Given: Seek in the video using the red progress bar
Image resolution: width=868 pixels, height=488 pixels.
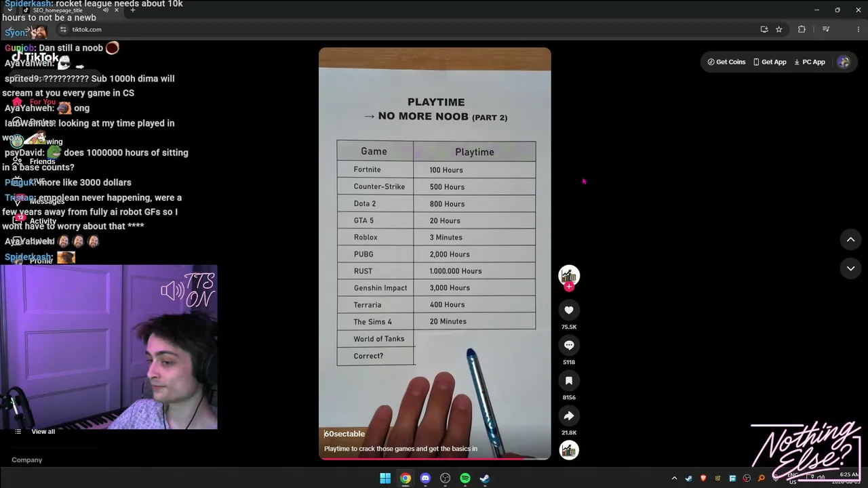Looking at the screenshot, I should pos(435,459).
